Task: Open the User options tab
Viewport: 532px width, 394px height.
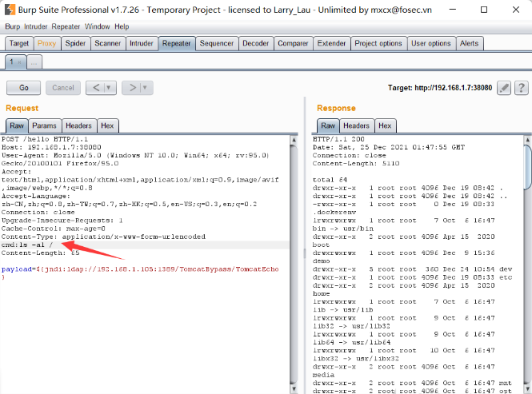Action: (x=431, y=43)
